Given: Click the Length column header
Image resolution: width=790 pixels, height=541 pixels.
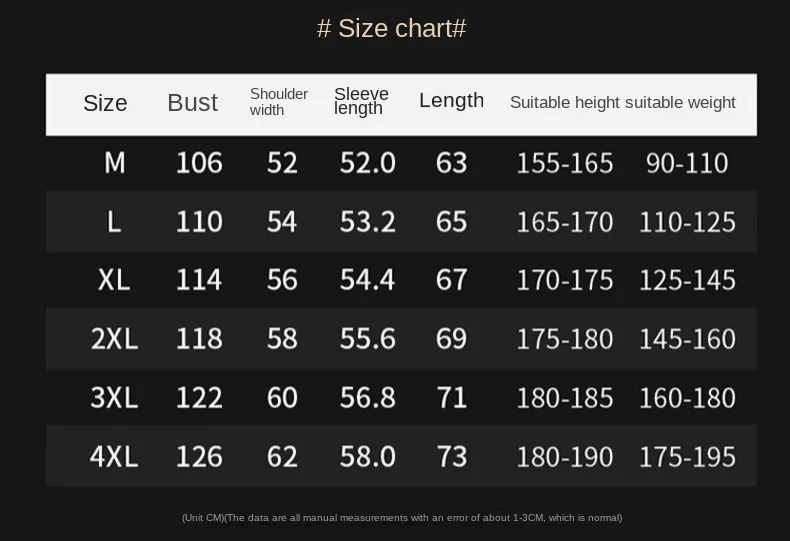Looking at the screenshot, I should point(451,100).
